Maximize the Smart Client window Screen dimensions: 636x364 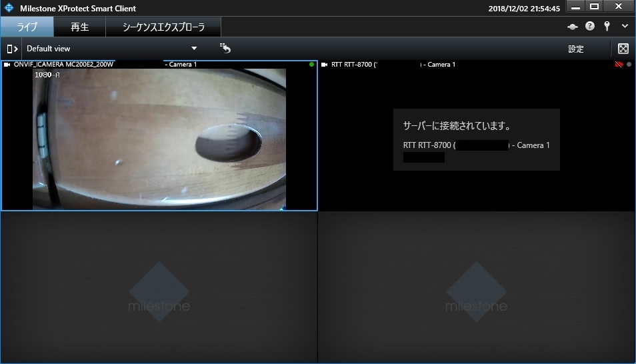(x=594, y=6)
